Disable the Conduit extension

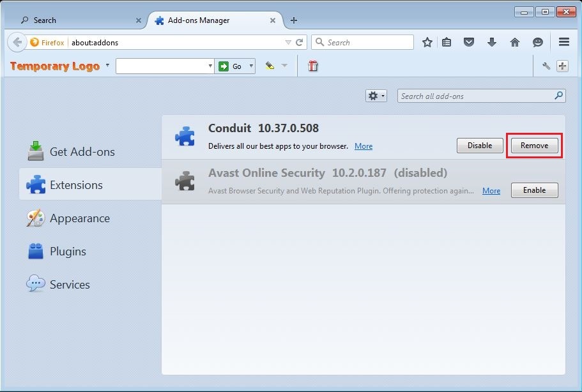click(x=480, y=146)
